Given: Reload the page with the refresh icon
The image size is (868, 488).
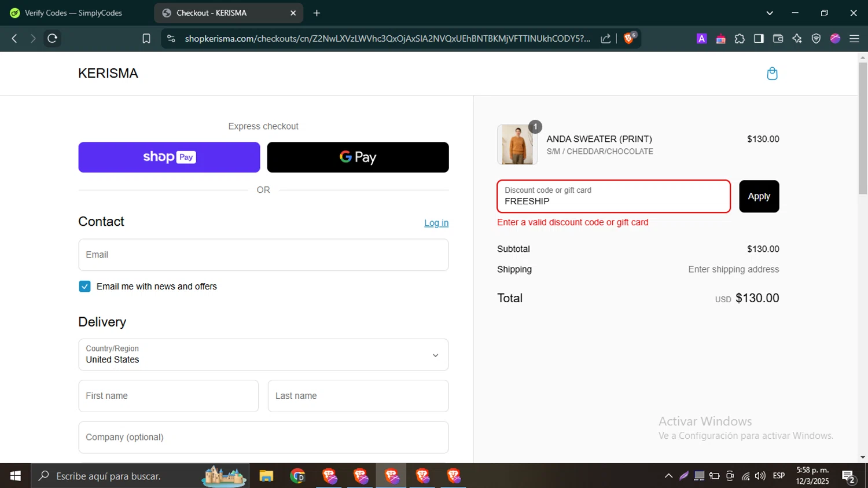Looking at the screenshot, I should (52, 38).
